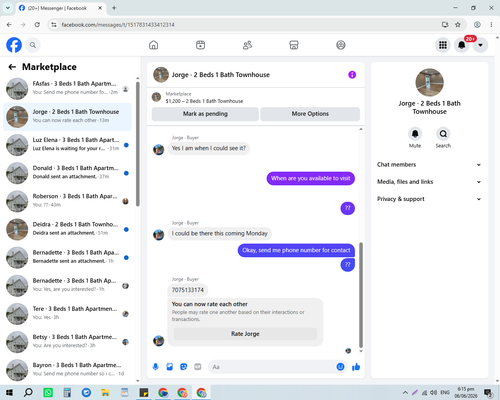Click the back arrow beside Marketplace
The height and width of the screenshot is (400, 500).
coord(12,67)
